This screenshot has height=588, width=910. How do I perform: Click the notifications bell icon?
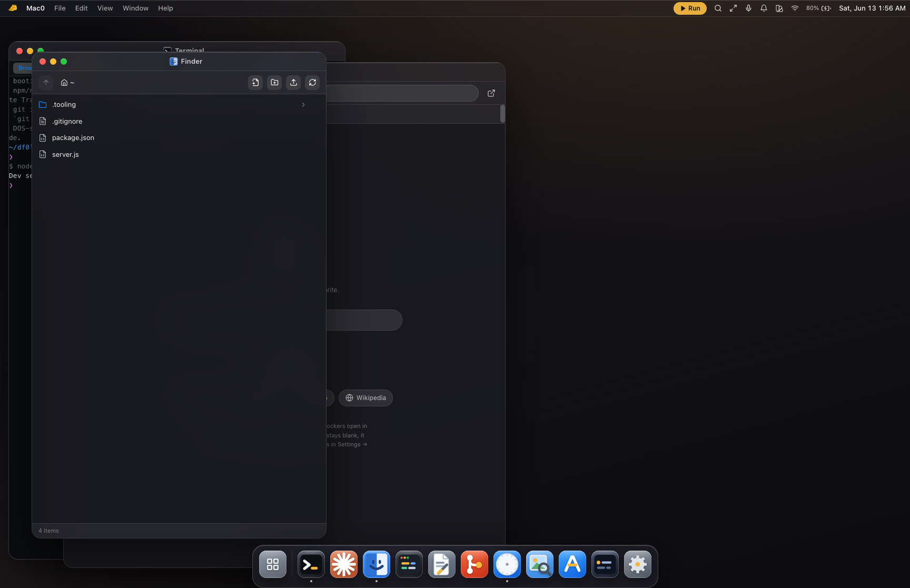click(x=764, y=8)
